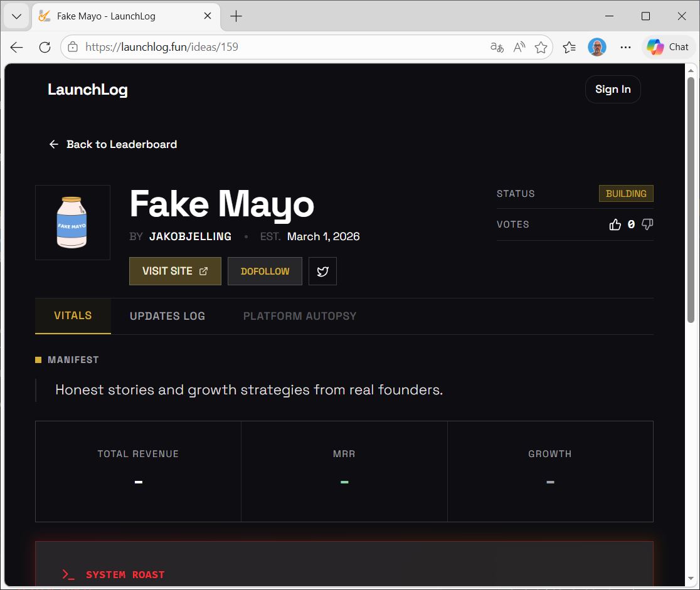Click the scrollbar up arrow
700x590 pixels.
[691, 70]
